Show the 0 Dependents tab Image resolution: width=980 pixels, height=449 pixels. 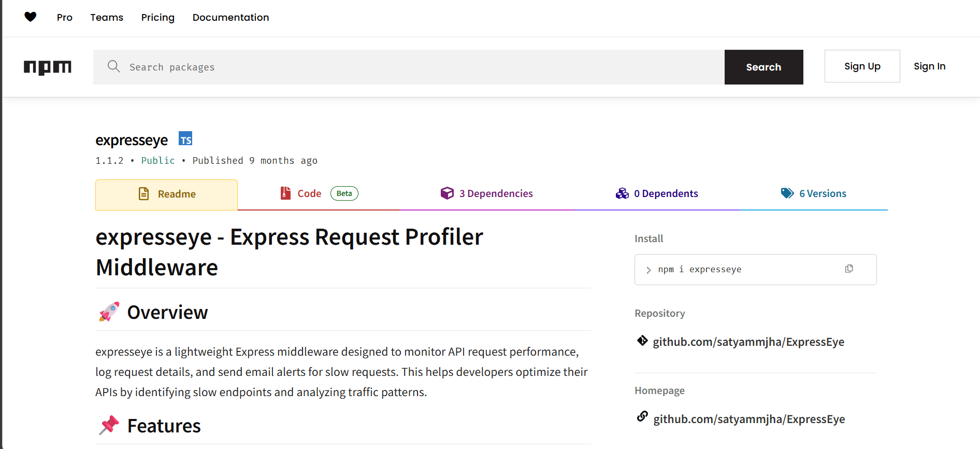(x=657, y=193)
